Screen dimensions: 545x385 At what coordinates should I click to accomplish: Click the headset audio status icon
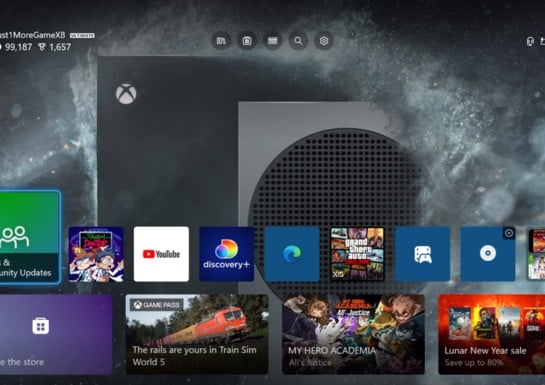(530, 42)
